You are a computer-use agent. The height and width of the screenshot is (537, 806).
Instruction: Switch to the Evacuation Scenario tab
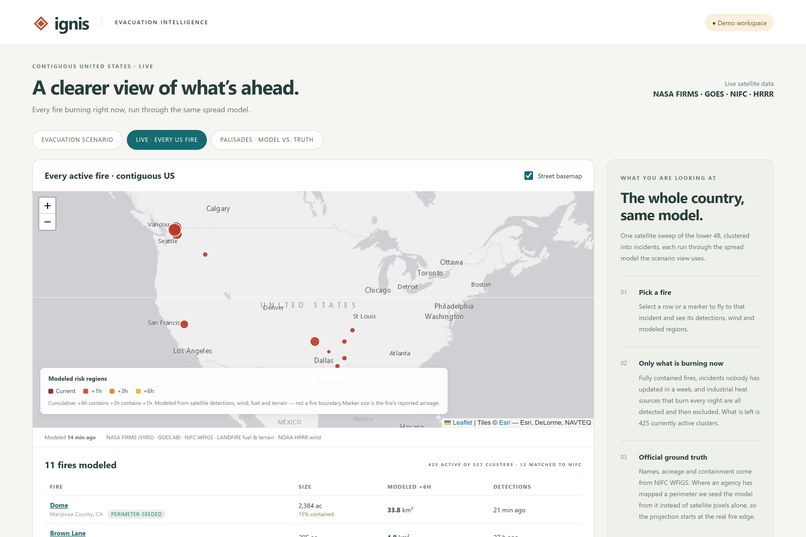(x=77, y=140)
